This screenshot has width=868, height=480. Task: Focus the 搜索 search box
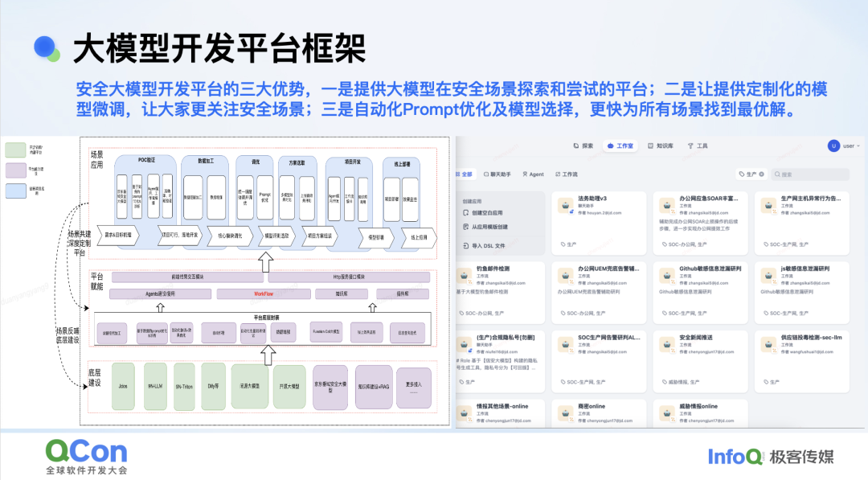click(x=810, y=174)
